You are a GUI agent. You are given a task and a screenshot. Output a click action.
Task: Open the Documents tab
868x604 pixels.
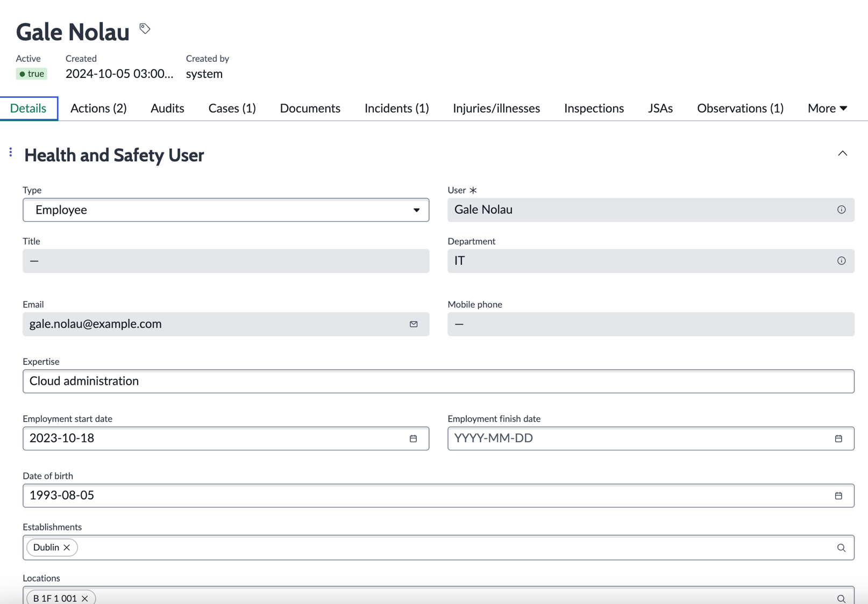coord(310,108)
